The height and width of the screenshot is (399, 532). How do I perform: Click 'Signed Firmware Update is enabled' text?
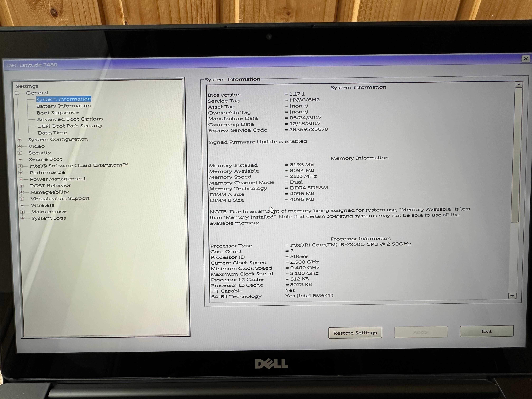pyautogui.click(x=258, y=142)
